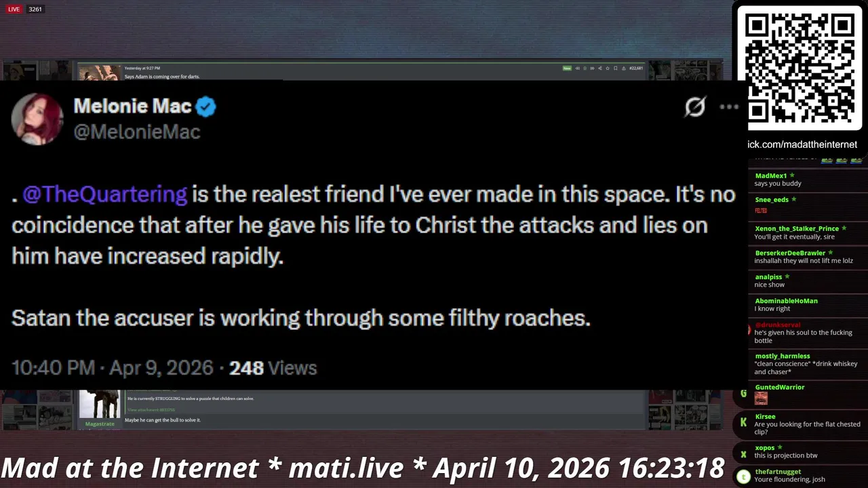Open the three-dot more menu on the tweet
This screenshot has width=868, height=488.
point(729,106)
